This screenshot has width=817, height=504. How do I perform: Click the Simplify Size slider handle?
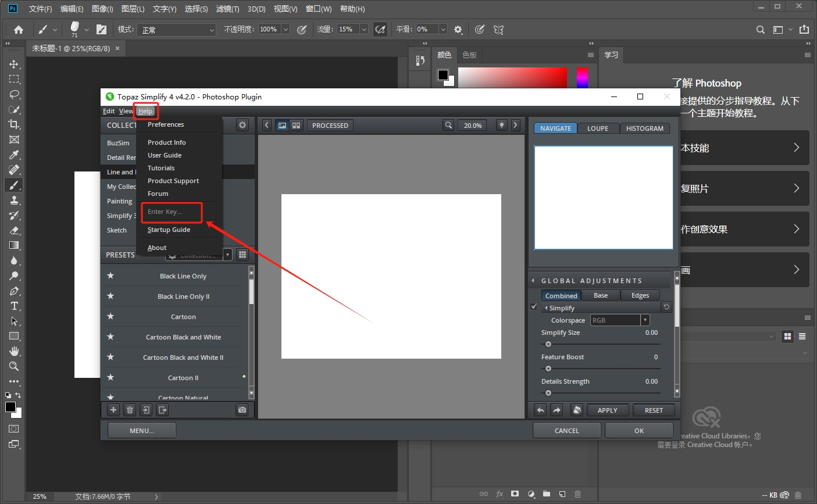click(x=548, y=344)
